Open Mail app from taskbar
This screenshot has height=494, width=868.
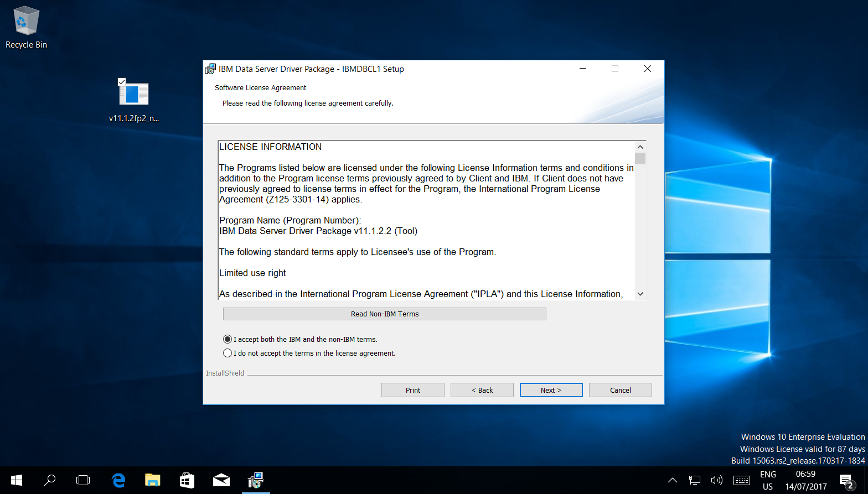[221, 480]
